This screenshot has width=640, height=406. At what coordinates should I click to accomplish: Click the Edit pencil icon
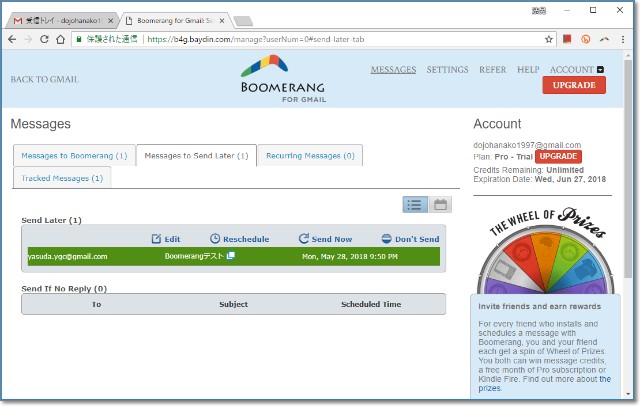(x=156, y=239)
